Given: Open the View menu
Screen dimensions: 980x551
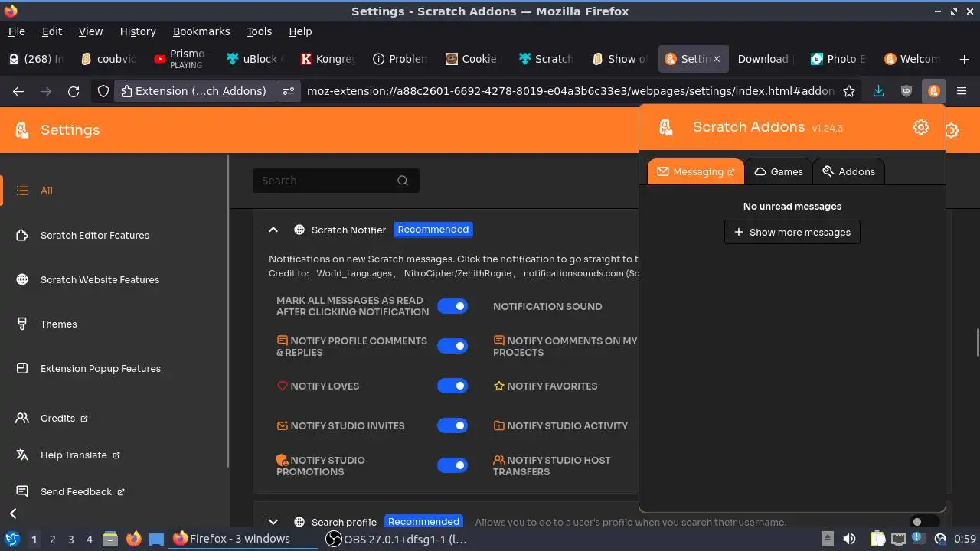Looking at the screenshot, I should click(90, 31).
